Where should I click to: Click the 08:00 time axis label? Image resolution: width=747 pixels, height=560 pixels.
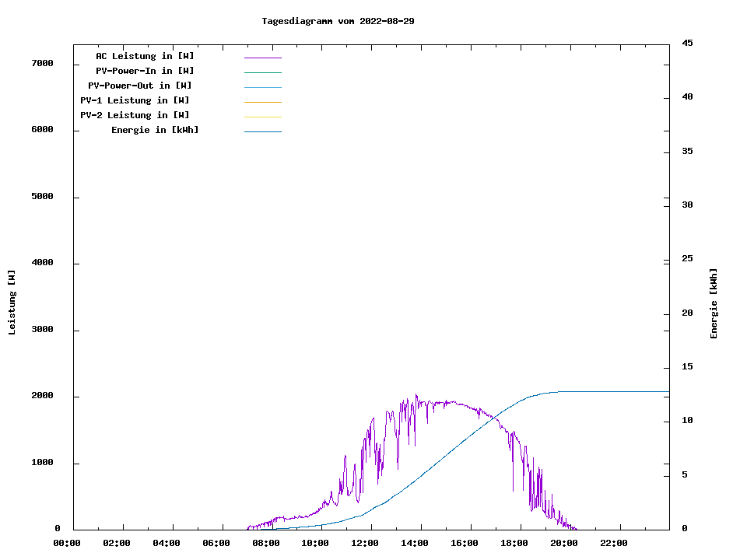coord(265,543)
